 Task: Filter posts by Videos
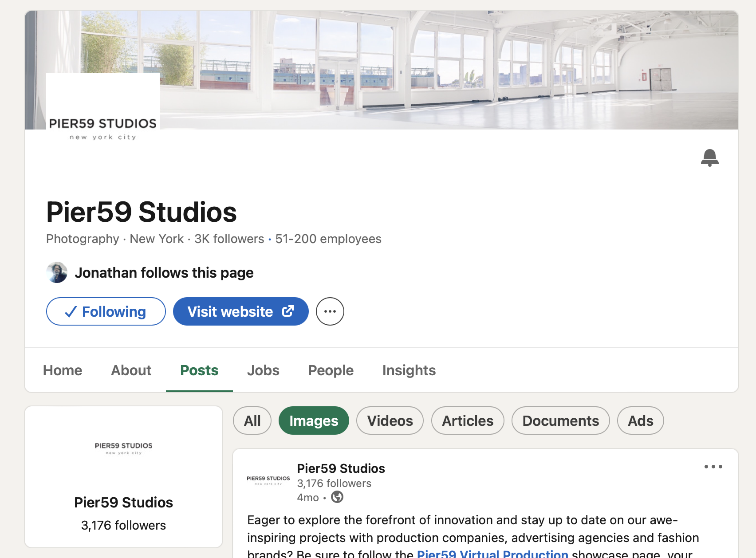pyautogui.click(x=390, y=420)
